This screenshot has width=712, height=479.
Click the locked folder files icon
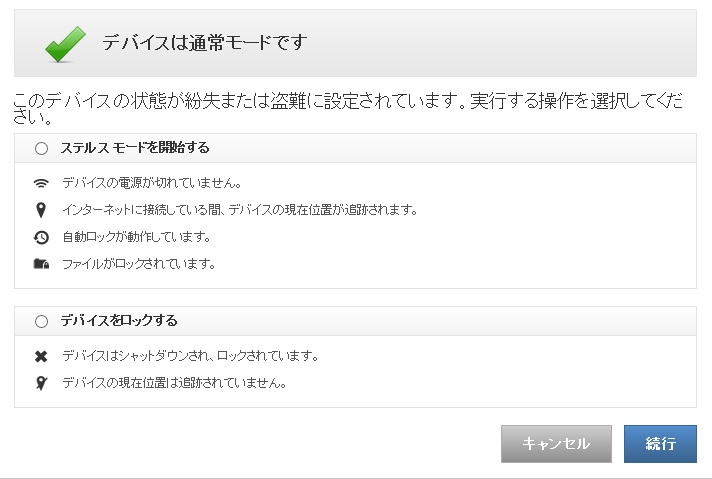[x=41, y=264]
